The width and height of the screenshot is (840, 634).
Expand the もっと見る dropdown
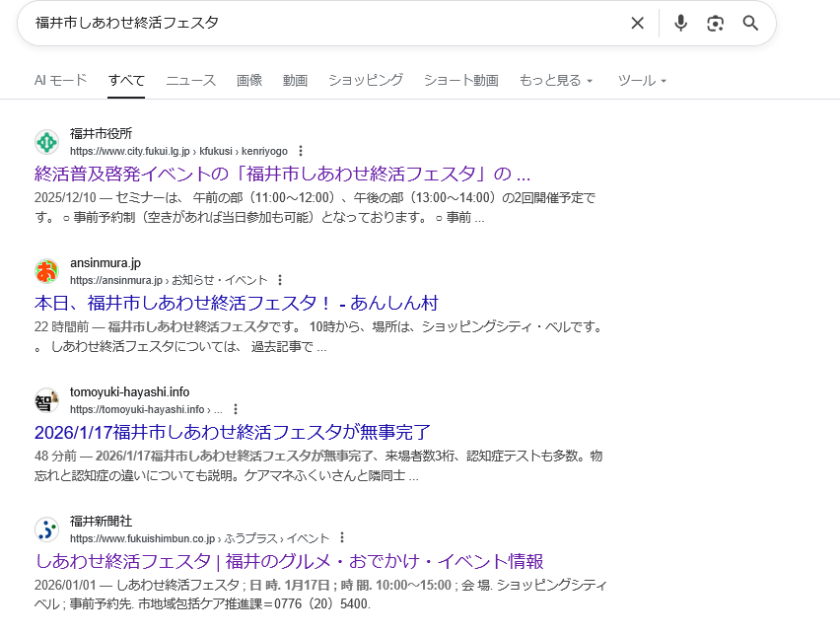[556, 81]
